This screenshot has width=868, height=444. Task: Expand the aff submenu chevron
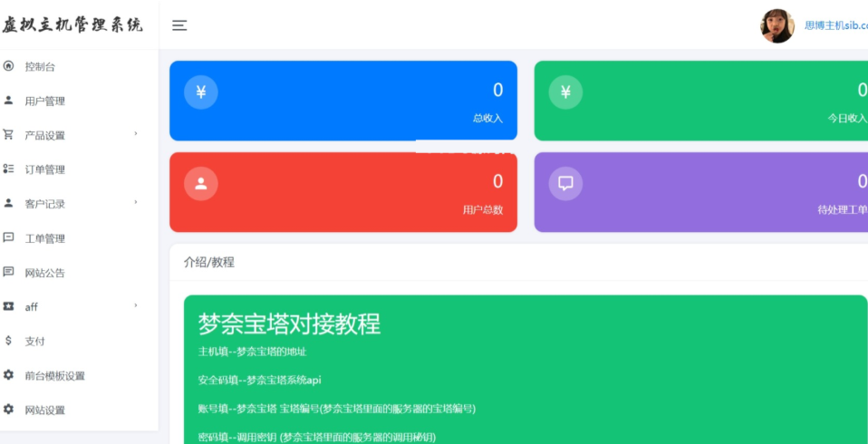click(x=136, y=305)
